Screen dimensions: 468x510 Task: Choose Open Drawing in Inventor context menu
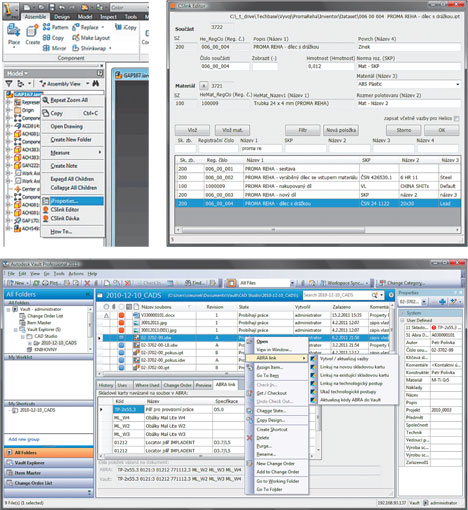(67, 126)
